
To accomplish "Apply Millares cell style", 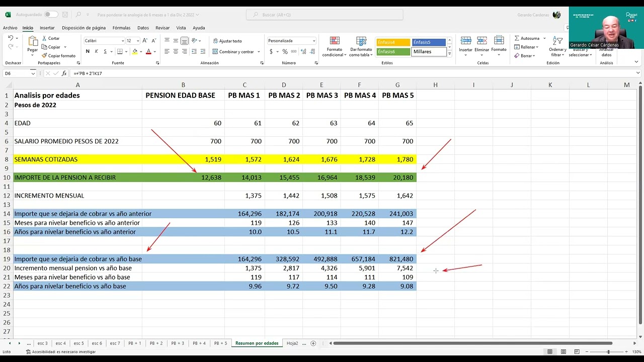I will [x=429, y=51].
